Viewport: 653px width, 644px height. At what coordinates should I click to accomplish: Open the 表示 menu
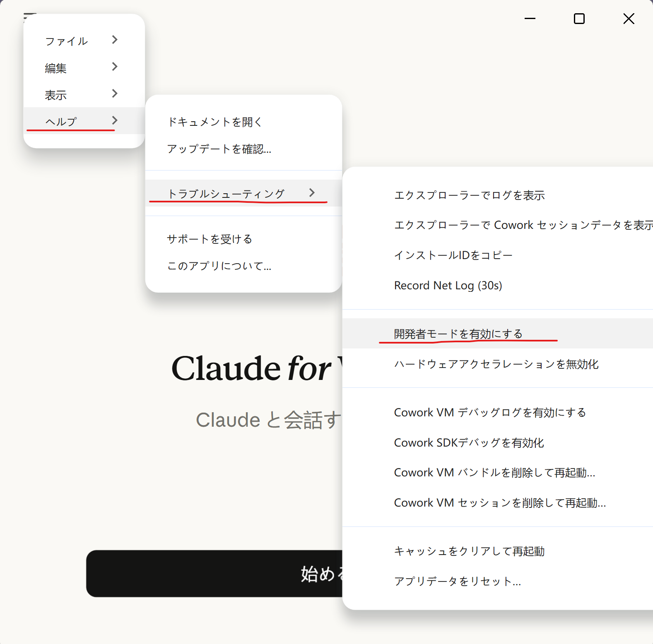coord(84,94)
